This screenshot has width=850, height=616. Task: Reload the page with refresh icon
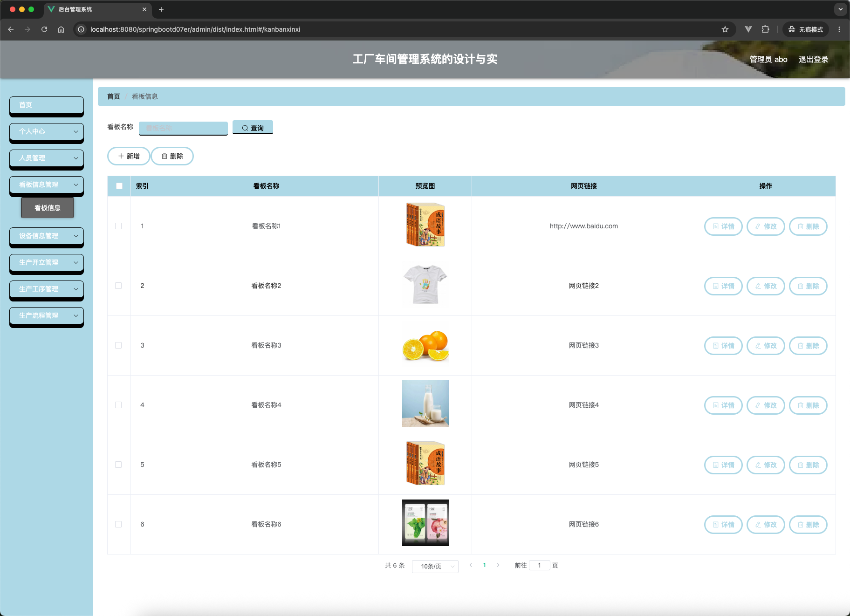pyautogui.click(x=44, y=29)
